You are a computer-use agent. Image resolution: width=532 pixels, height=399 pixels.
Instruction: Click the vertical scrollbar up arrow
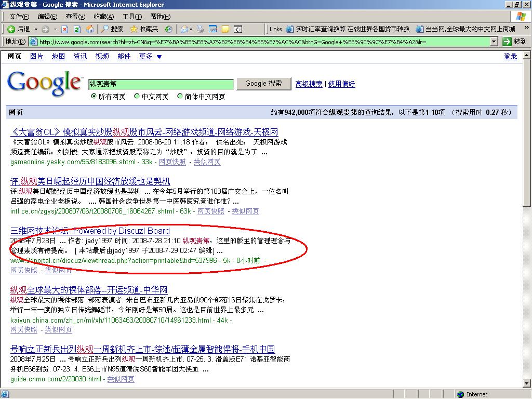tap(527, 55)
